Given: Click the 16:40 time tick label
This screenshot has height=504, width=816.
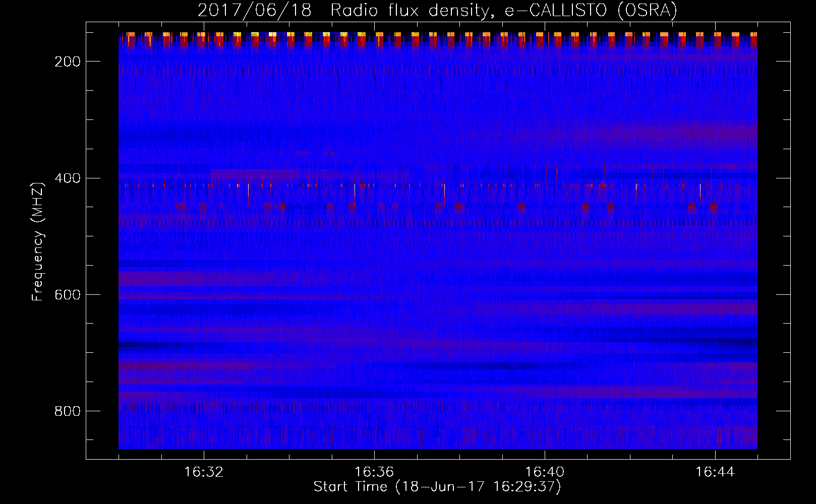Looking at the screenshot, I should (x=545, y=472).
